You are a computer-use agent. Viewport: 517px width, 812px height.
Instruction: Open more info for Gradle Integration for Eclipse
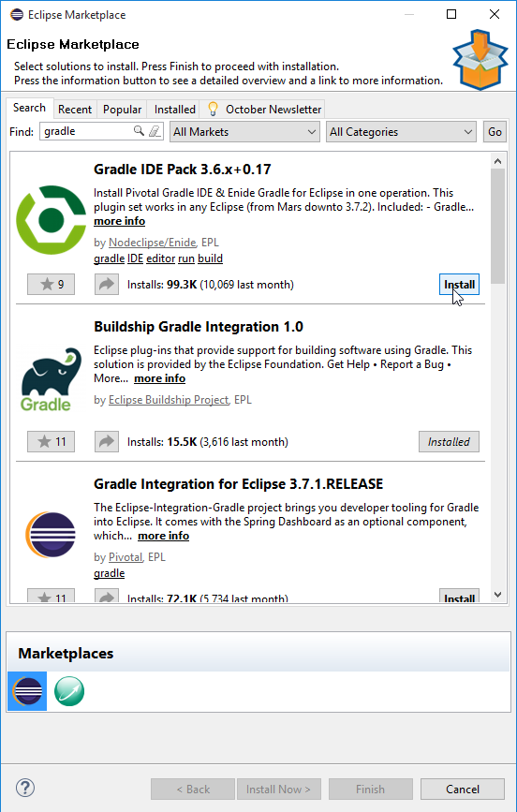click(x=163, y=536)
